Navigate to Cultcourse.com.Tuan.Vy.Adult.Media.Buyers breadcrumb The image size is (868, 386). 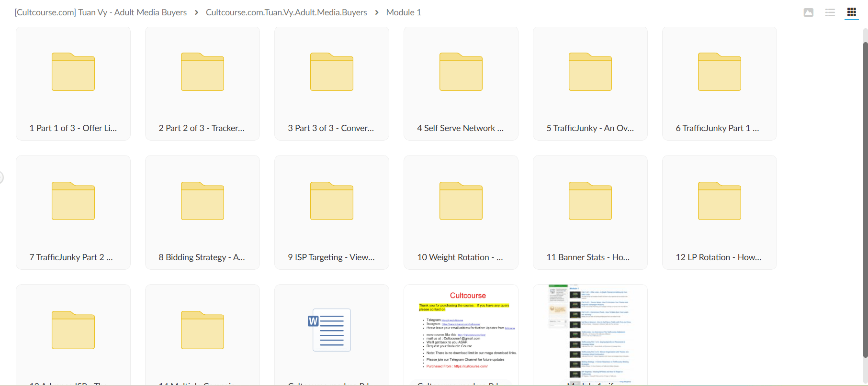pyautogui.click(x=286, y=12)
